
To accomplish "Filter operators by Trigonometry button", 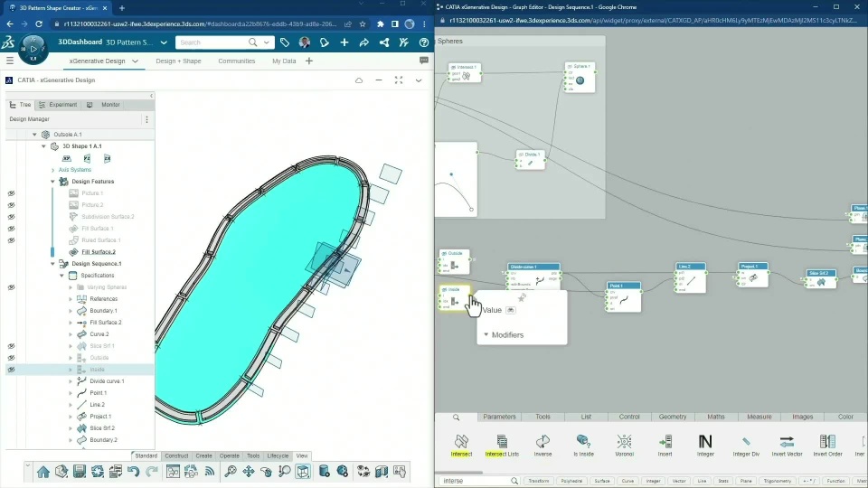I will 778,481.
